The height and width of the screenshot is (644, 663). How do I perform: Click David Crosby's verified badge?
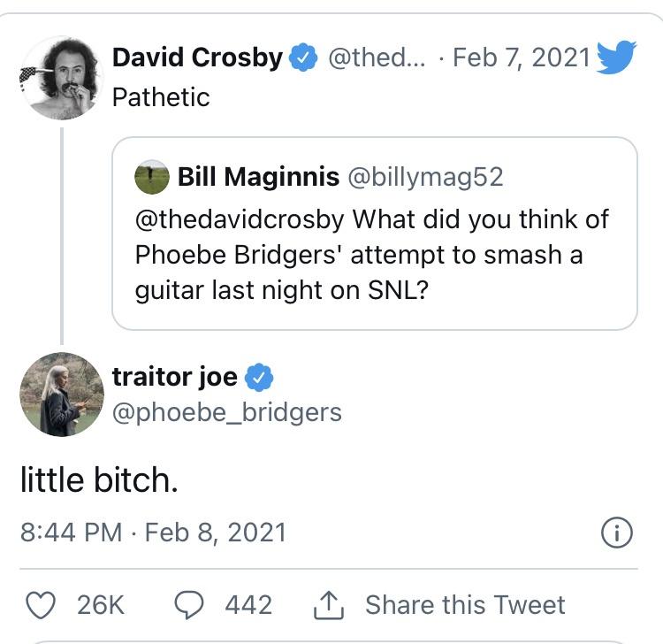click(303, 58)
